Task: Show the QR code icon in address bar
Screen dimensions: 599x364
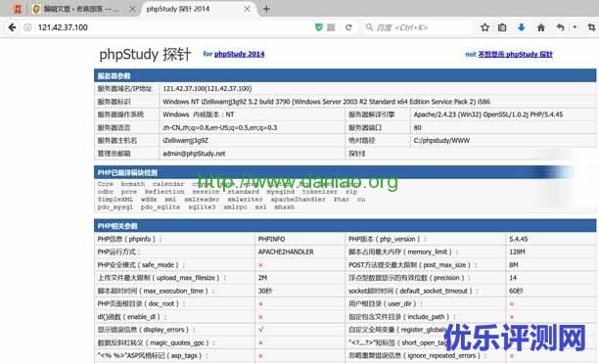Action: (x=331, y=27)
